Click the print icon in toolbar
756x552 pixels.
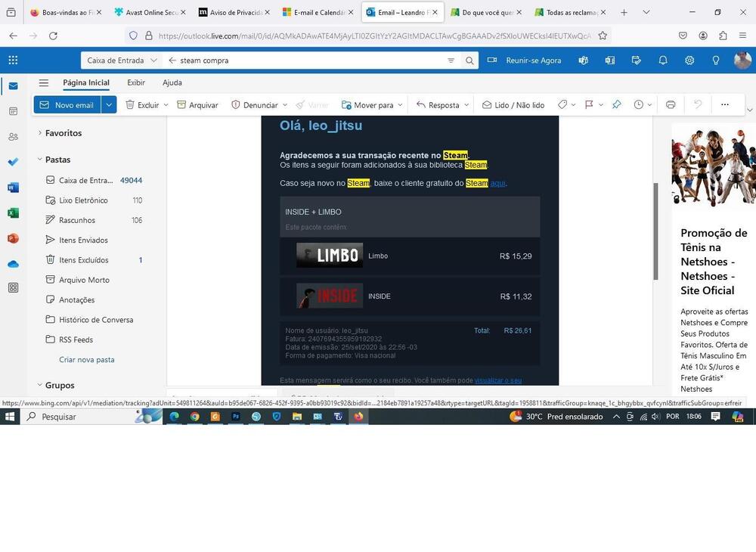671,105
